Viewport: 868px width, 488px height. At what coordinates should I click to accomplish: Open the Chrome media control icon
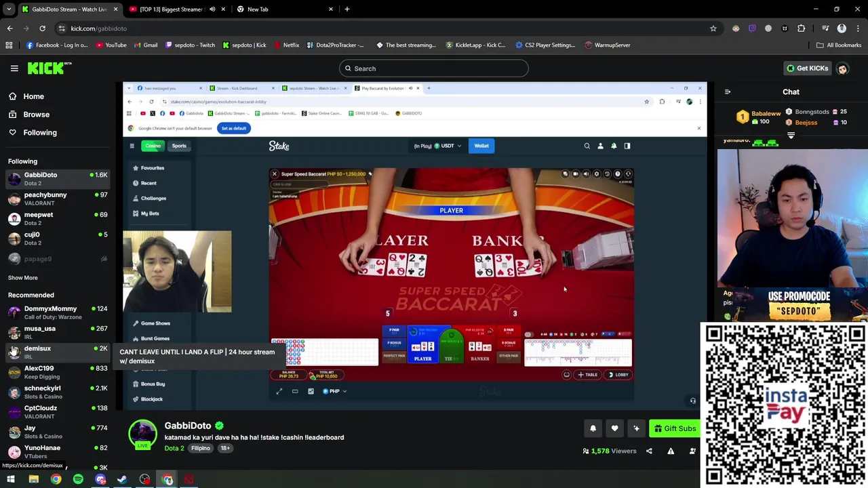825,28
